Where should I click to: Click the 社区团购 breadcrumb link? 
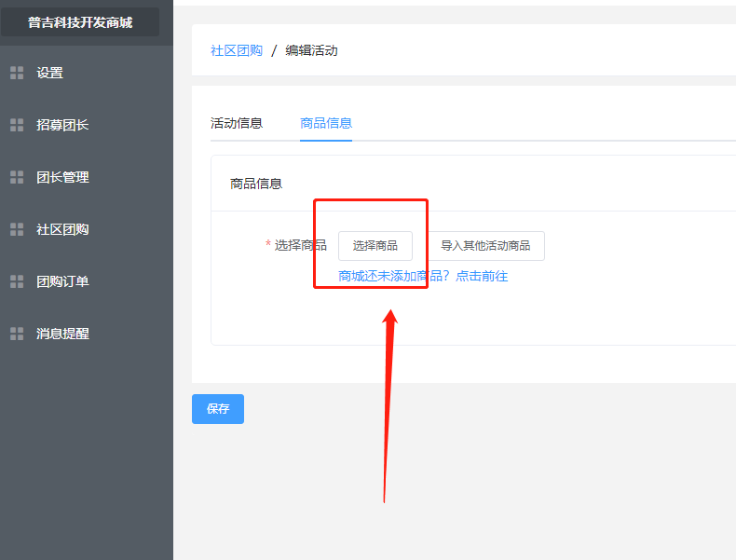pos(236,50)
